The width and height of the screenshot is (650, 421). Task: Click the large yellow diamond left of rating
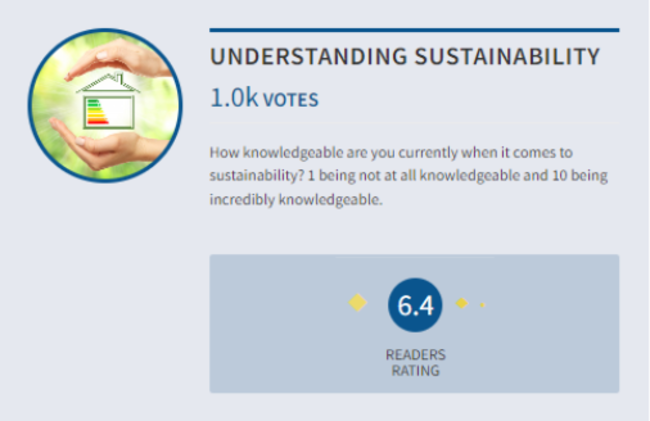358,303
